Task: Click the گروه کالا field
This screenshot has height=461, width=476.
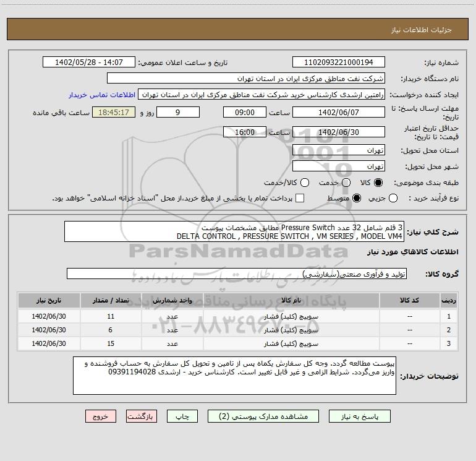Action: point(237,274)
